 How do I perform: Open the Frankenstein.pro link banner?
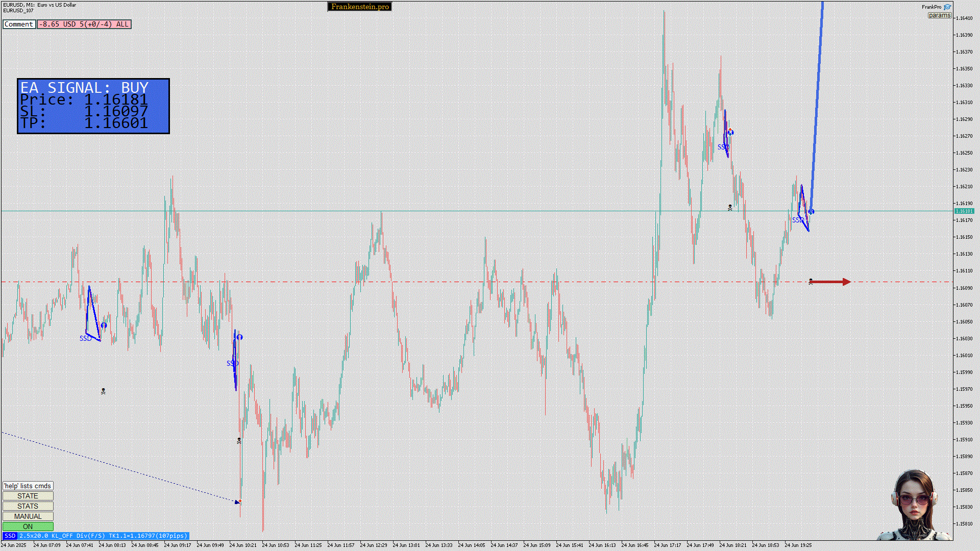[359, 7]
